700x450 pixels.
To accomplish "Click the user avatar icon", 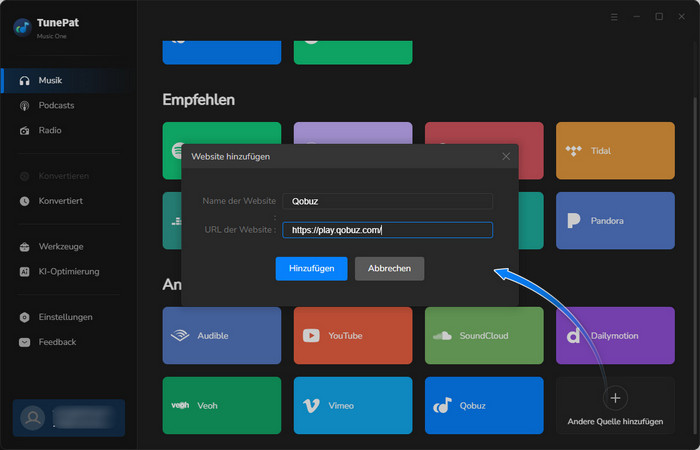I will 33,418.
